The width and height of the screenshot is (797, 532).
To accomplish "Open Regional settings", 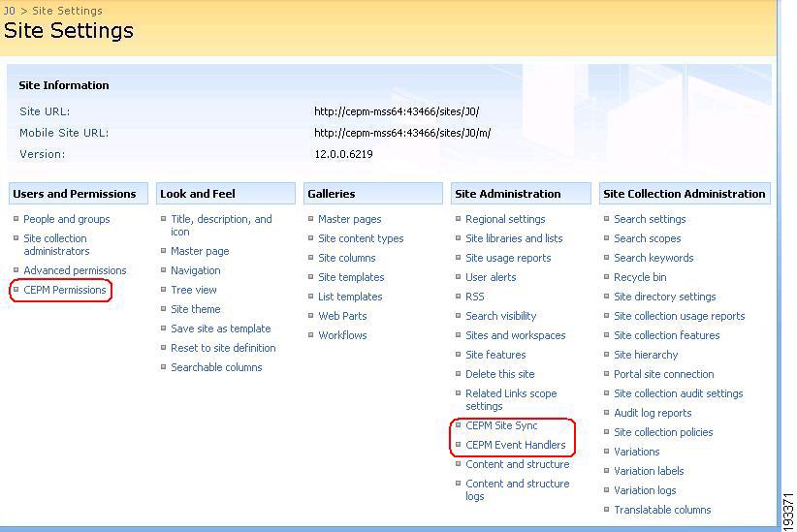I will (505, 219).
